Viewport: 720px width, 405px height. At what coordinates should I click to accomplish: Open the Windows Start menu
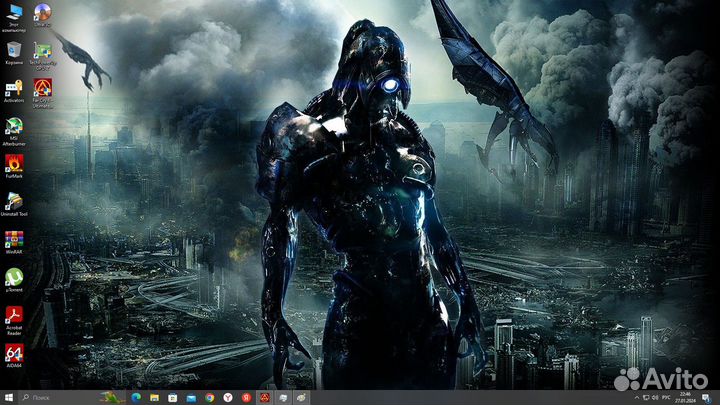click(9, 398)
